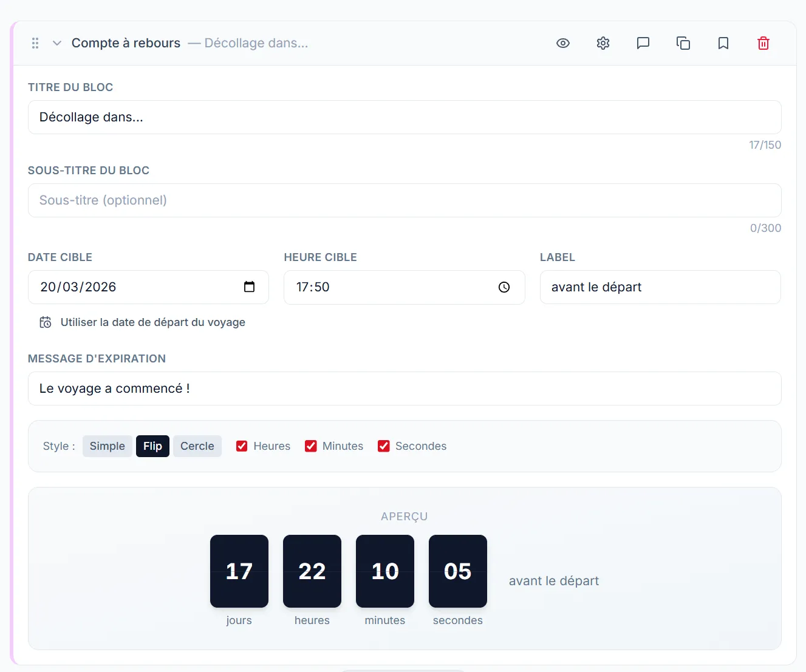The width and height of the screenshot is (806, 672).
Task: Uncheck the Secondes checkbox
Action: (384, 446)
